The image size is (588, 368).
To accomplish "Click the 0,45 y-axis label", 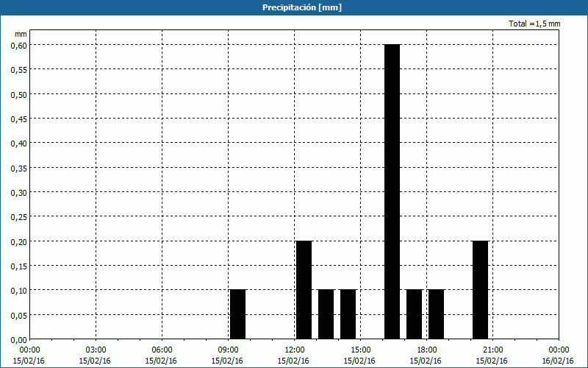I will [19, 118].
